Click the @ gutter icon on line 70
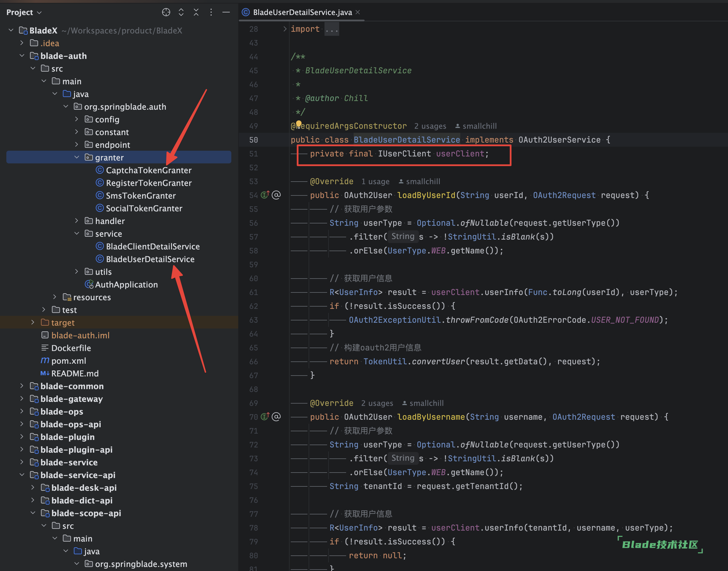The height and width of the screenshot is (571, 728). 276,417
